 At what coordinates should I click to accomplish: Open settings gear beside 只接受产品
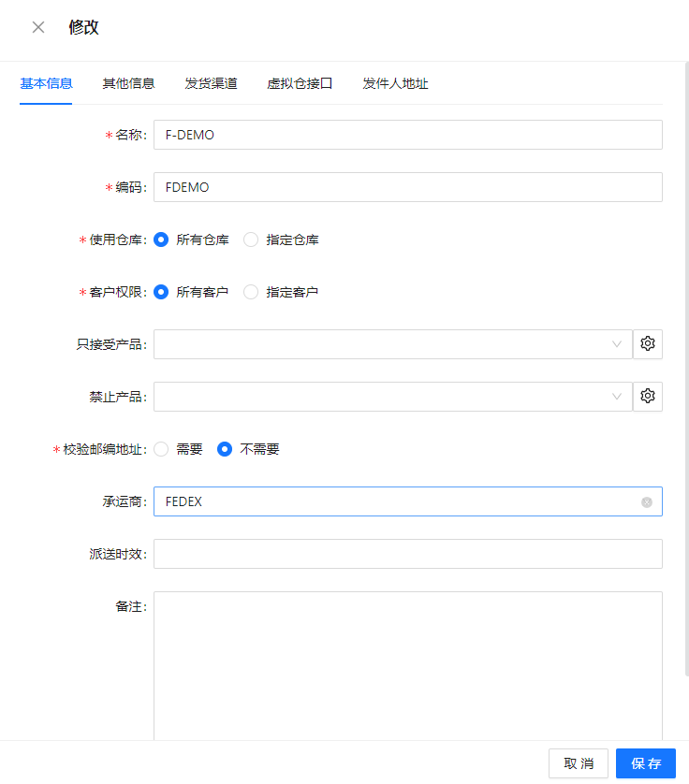pyautogui.click(x=647, y=344)
